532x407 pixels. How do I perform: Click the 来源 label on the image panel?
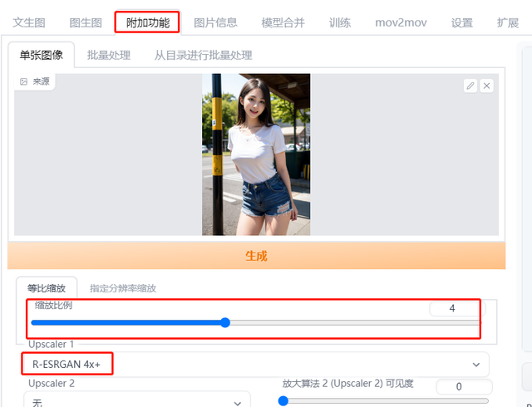pyautogui.click(x=41, y=81)
